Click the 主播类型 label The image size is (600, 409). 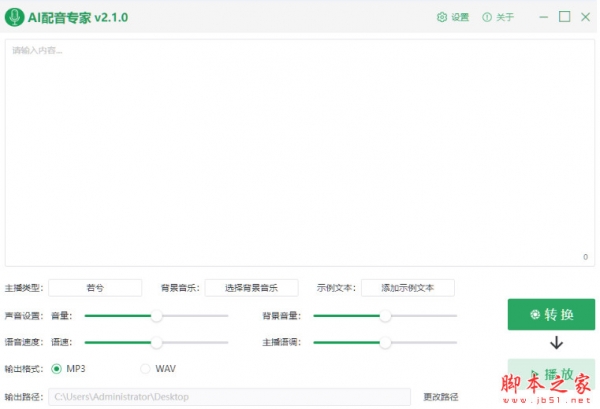(24, 288)
